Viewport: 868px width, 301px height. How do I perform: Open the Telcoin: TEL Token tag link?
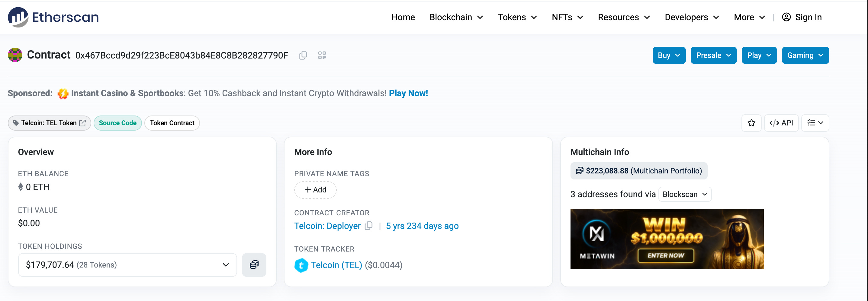(49, 123)
